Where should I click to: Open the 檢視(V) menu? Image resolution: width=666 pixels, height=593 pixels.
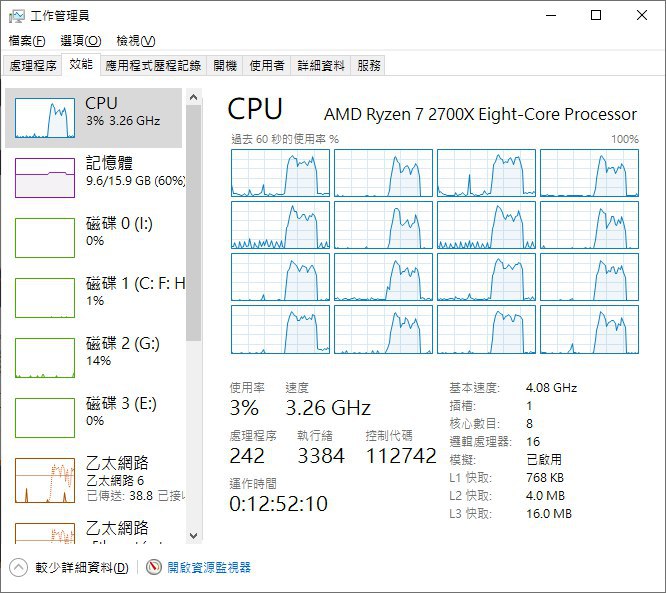[x=136, y=41]
